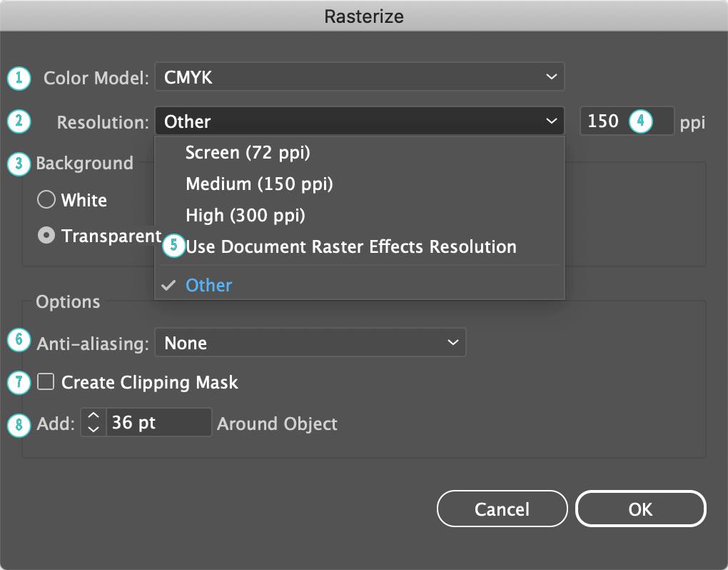Choose High (300 ppi) resolution option
The image size is (728, 570).
click(246, 215)
